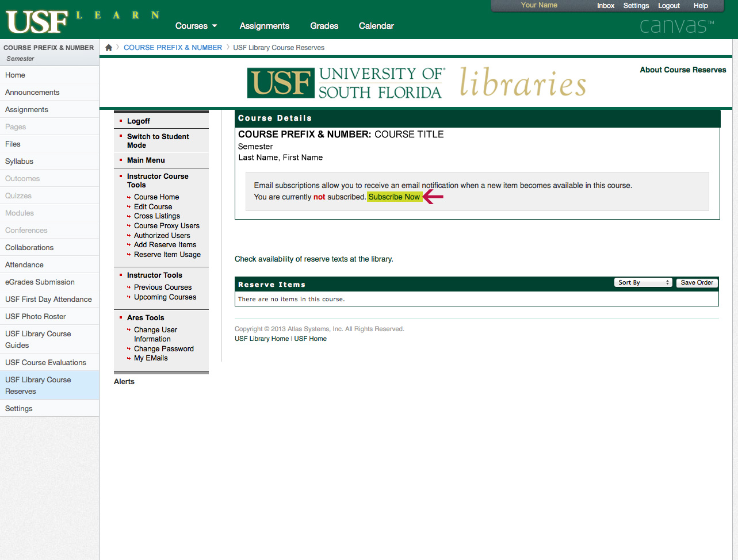Viewport: 738px width, 560px height.
Task: Open My EMails link
Action: click(x=151, y=358)
